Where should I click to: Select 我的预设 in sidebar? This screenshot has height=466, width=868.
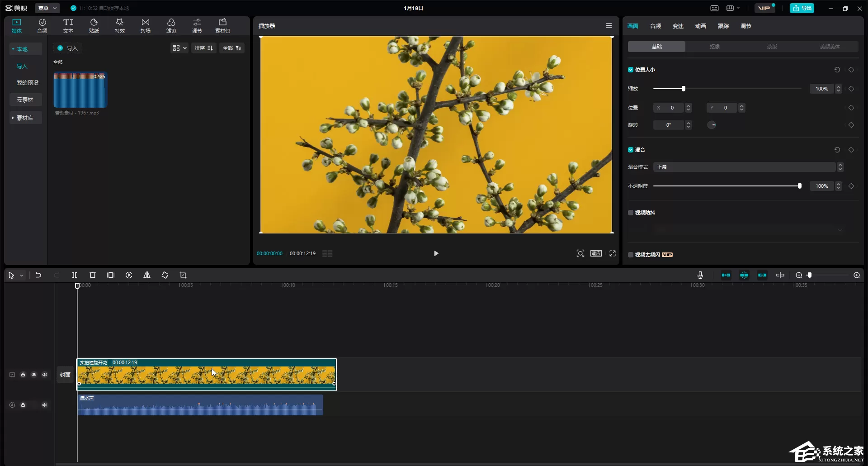[x=28, y=82]
